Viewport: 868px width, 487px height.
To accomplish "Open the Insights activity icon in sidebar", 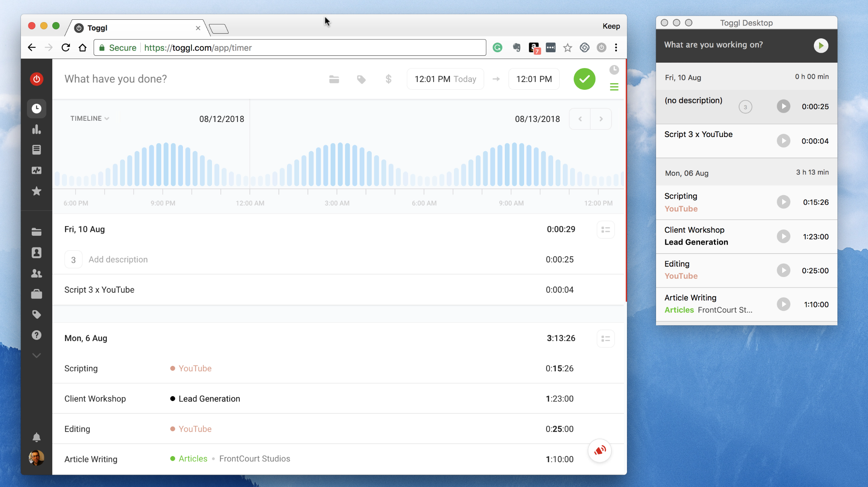I will click(x=37, y=170).
